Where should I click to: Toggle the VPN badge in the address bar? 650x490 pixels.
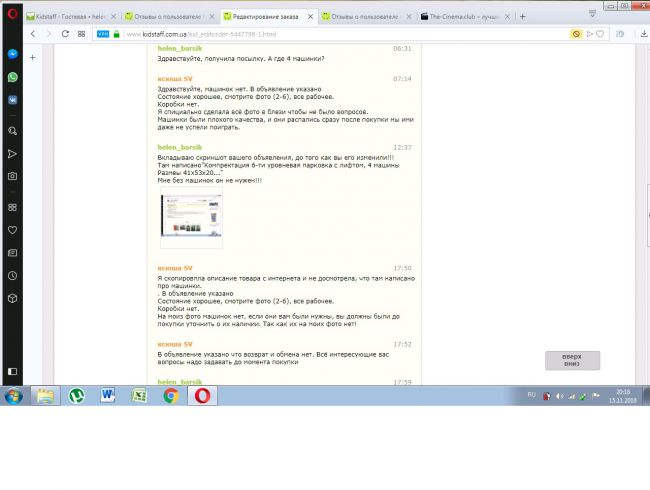101,33
